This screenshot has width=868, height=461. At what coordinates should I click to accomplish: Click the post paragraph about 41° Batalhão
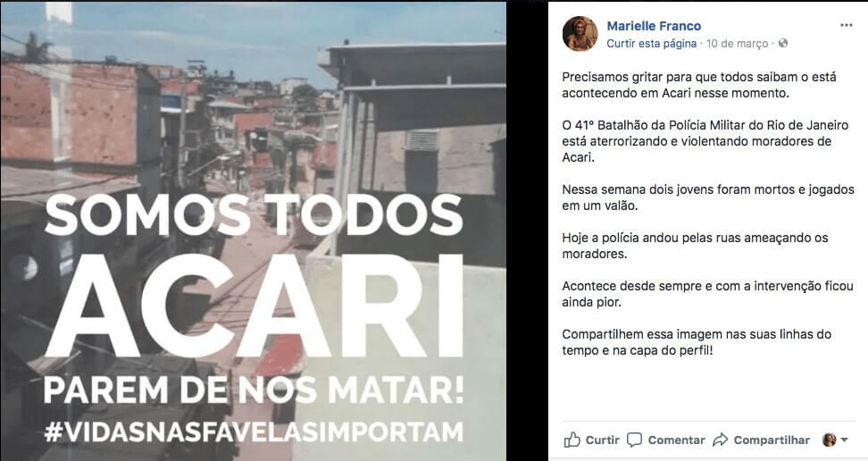705,141
